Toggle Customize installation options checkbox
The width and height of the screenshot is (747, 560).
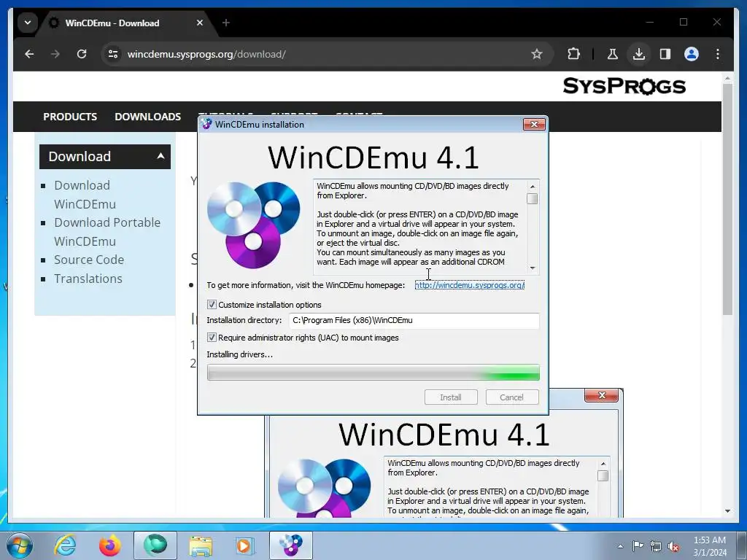212,305
